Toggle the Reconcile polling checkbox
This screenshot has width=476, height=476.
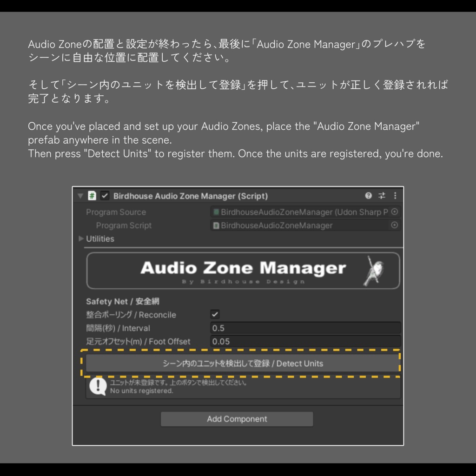click(215, 314)
